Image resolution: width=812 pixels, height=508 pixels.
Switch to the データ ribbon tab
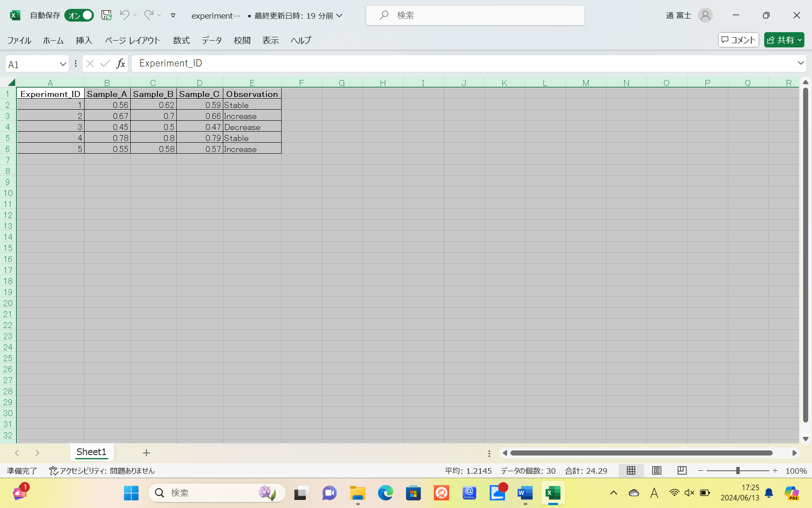[212, 40]
